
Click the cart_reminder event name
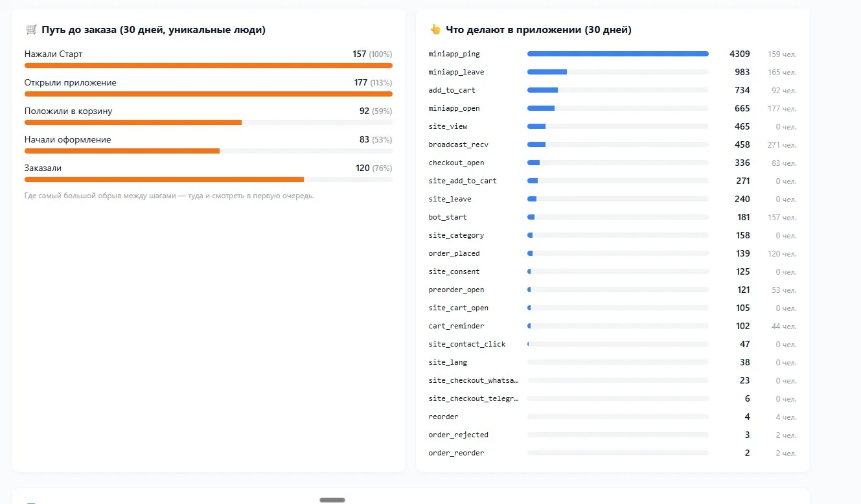point(456,326)
